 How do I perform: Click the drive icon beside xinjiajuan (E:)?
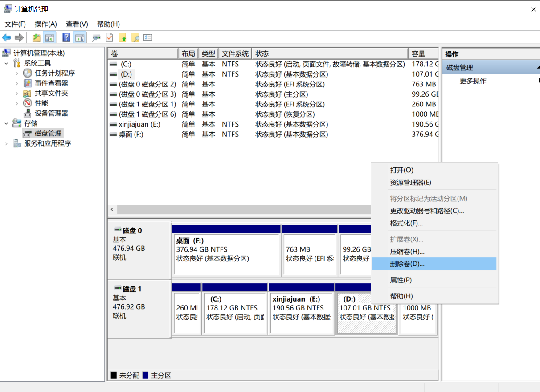[114, 124]
